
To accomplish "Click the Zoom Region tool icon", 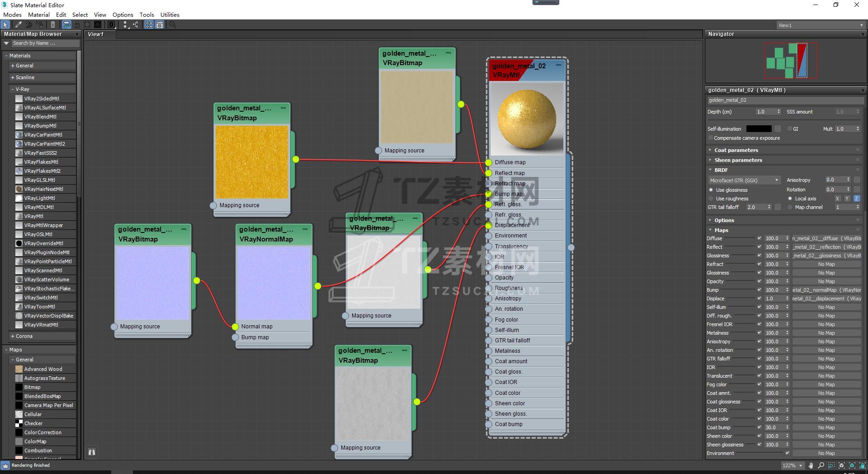I will (x=831, y=465).
